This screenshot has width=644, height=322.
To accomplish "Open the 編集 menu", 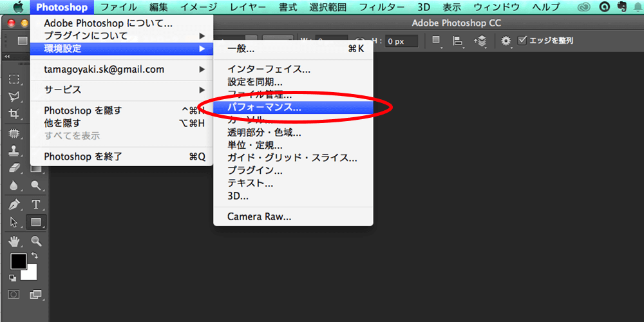I will click(158, 6).
